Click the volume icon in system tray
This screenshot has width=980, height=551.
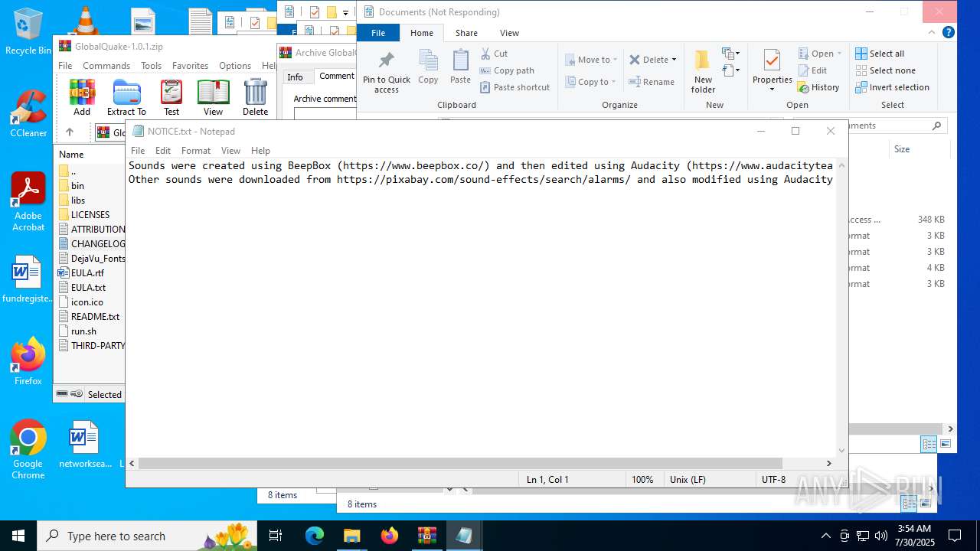tap(880, 536)
